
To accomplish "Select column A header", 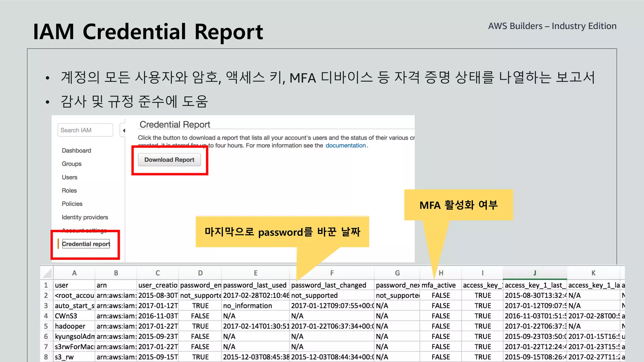I will [x=74, y=273].
